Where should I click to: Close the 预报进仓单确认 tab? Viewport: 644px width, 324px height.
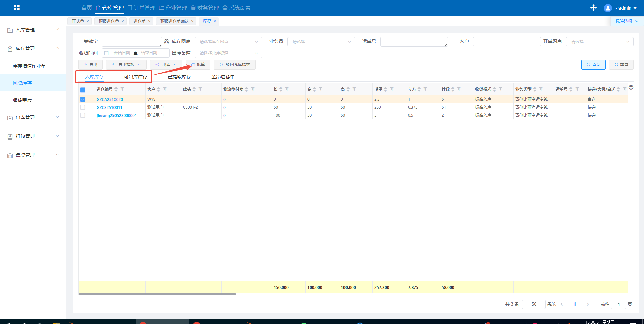[192, 21]
